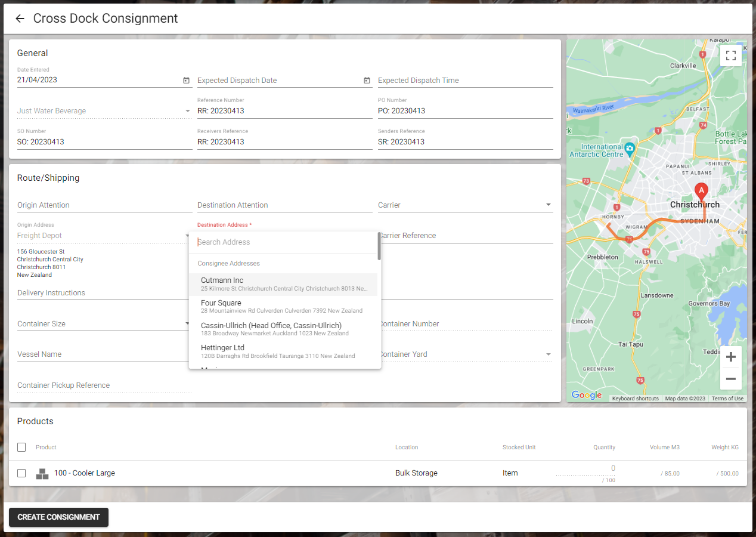Open Expected Dispatch Date calendar icon
This screenshot has height=537, width=756.
[367, 81]
